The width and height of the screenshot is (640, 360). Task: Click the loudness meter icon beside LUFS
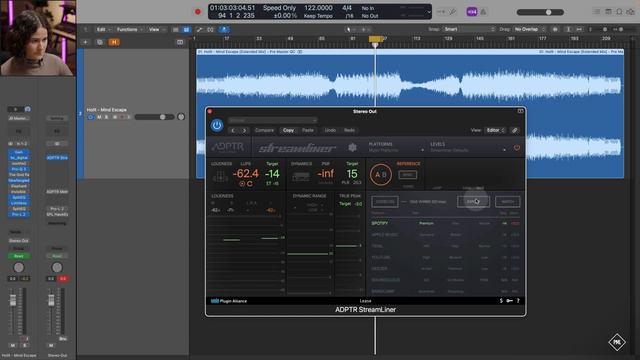[220, 176]
